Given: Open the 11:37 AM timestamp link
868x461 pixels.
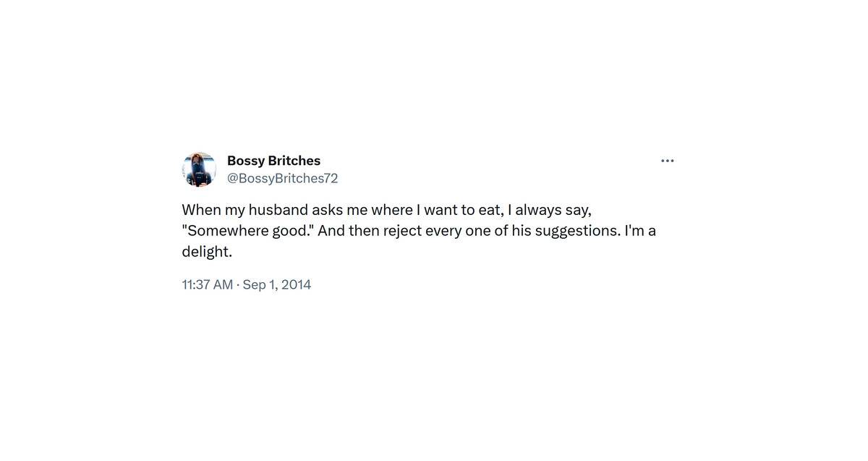Looking at the screenshot, I should 207,284.
